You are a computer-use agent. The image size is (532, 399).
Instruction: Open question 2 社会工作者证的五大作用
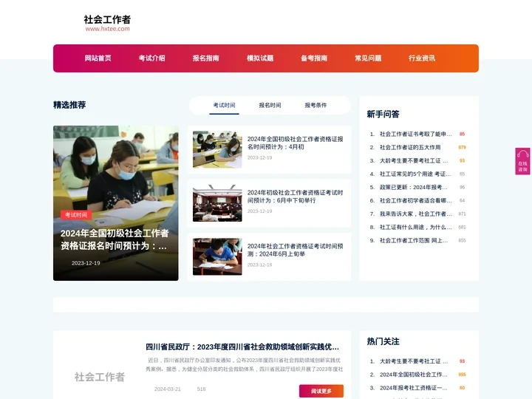click(x=410, y=147)
